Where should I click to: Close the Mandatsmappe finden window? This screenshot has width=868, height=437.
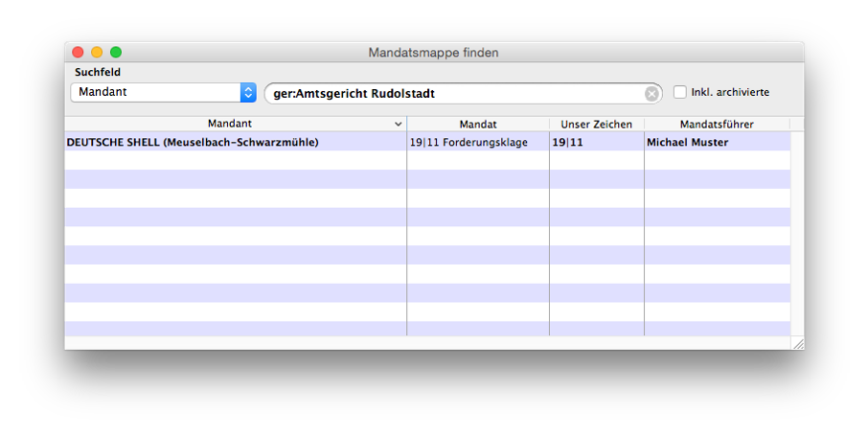point(78,52)
